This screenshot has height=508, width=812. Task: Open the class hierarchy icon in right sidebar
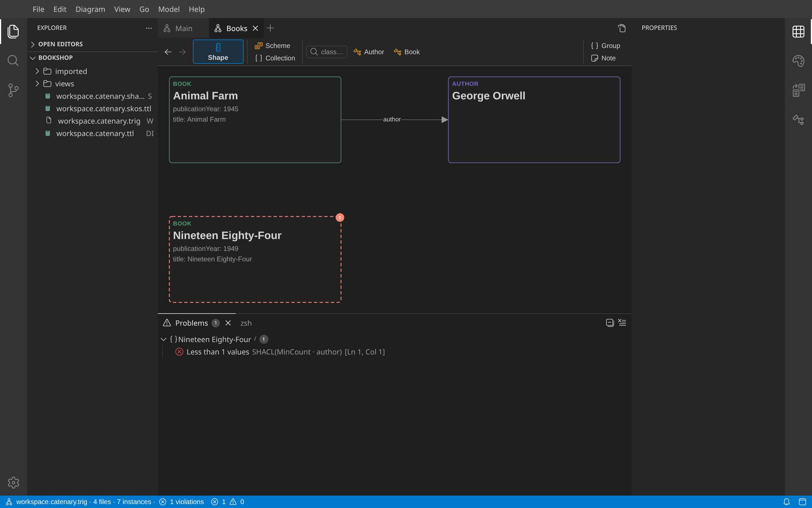tap(798, 120)
